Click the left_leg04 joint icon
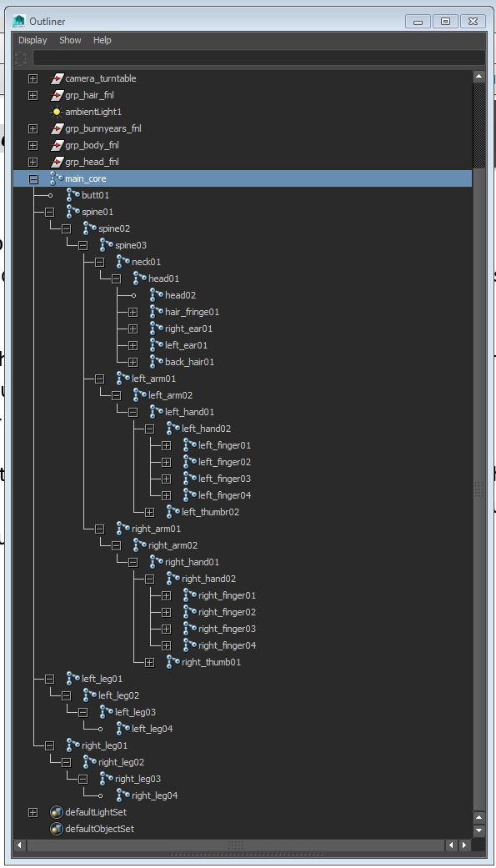Screen dimensions: 496x868 123,729
